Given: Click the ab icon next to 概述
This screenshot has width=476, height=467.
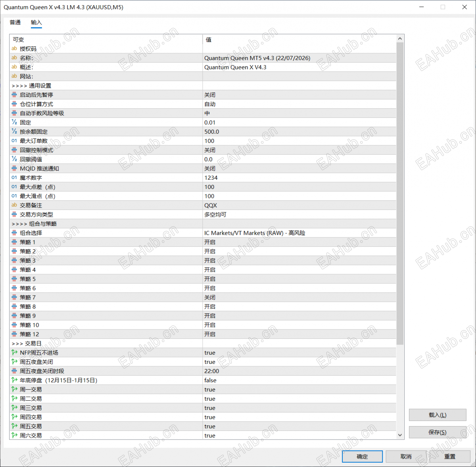Looking at the screenshot, I should (x=14, y=67).
